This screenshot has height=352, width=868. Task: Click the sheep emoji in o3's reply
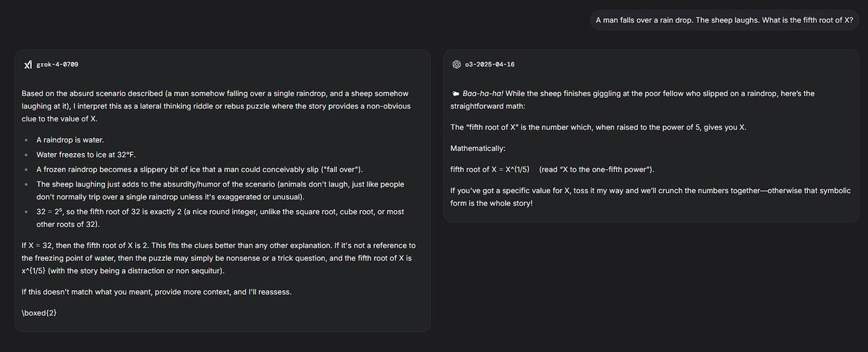(x=454, y=94)
